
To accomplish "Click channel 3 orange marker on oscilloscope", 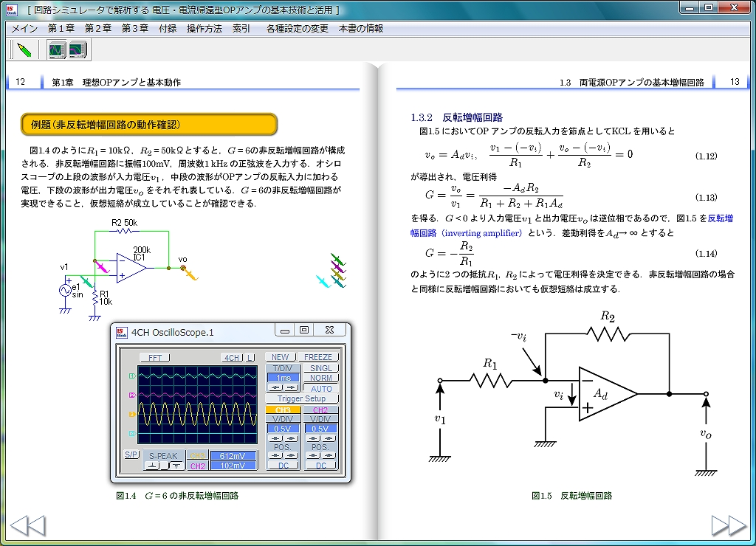I will click(x=132, y=414).
